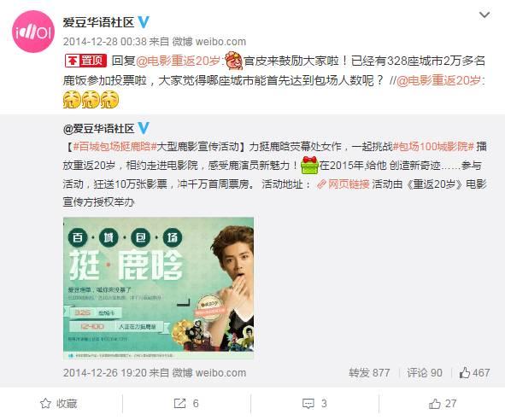505x420 pixels.
Task: Toggle the thumbs-up like showing 27
Action: click(443, 404)
